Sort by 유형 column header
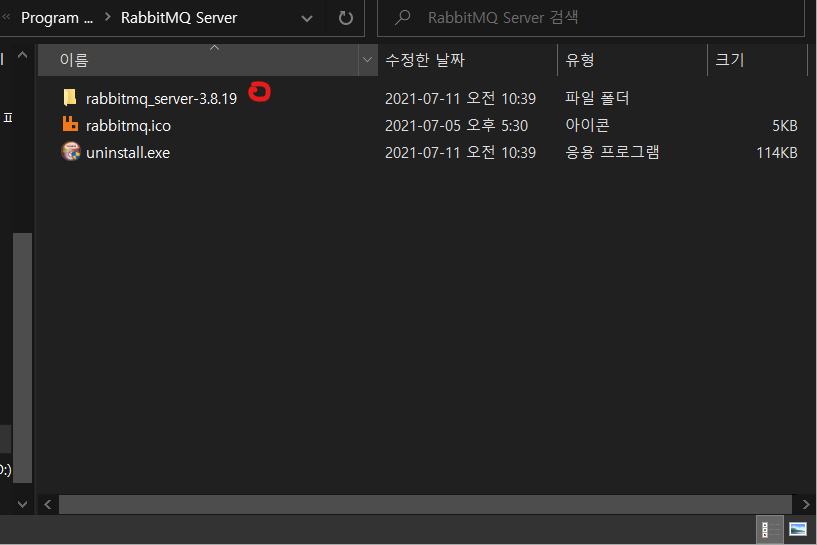The height and width of the screenshot is (545, 817). tap(633, 60)
